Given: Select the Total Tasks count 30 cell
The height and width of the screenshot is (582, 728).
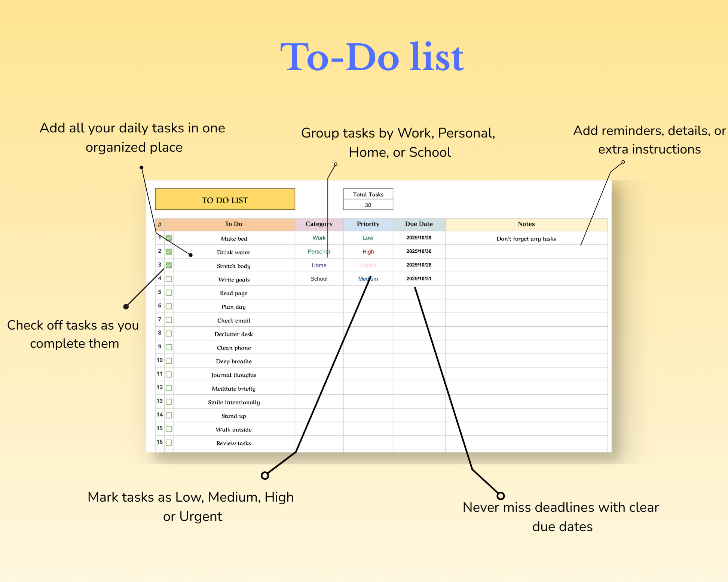Looking at the screenshot, I should click(368, 205).
